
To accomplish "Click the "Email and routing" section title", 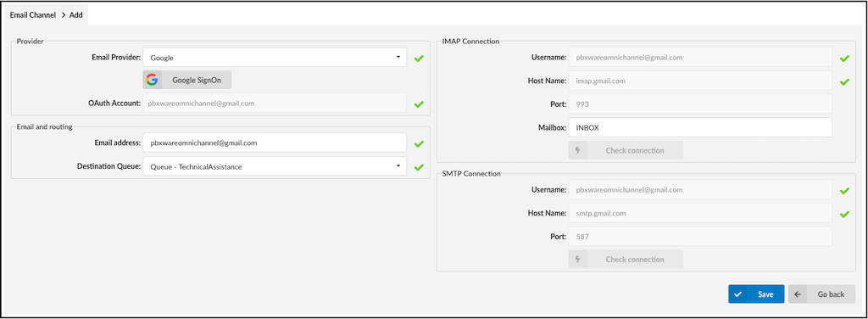I will point(44,126).
